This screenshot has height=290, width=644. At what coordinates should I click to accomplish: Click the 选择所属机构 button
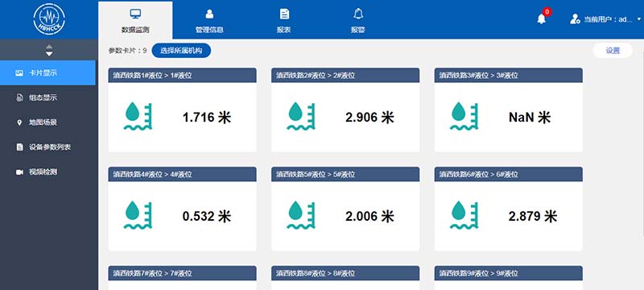point(181,51)
